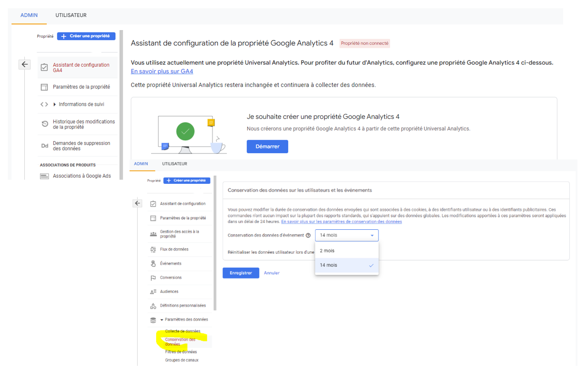Click layout icon beside lower Paramètres de la propriété
The width and height of the screenshot is (588, 381).
click(x=153, y=218)
